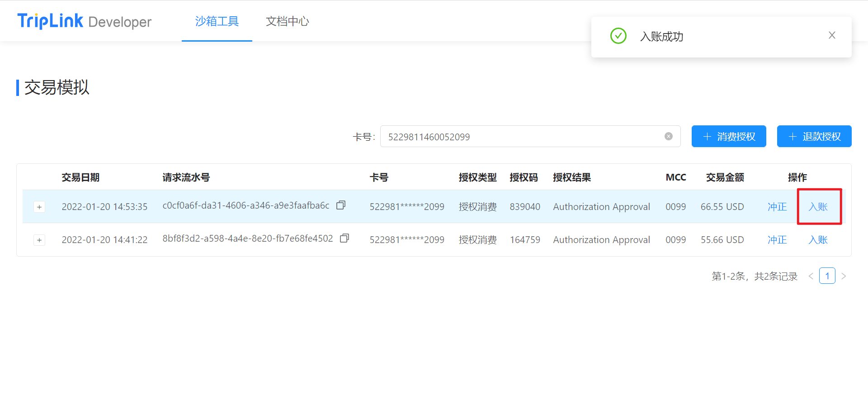Click 入账 for the 66.55 USD transaction
The width and height of the screenshot is (868, 420).
click(818, 207)
